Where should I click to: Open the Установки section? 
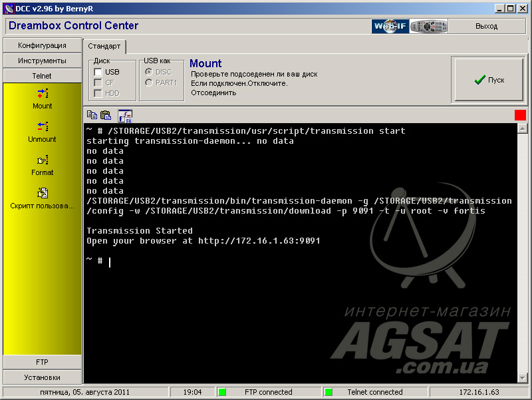pos(42,377)
